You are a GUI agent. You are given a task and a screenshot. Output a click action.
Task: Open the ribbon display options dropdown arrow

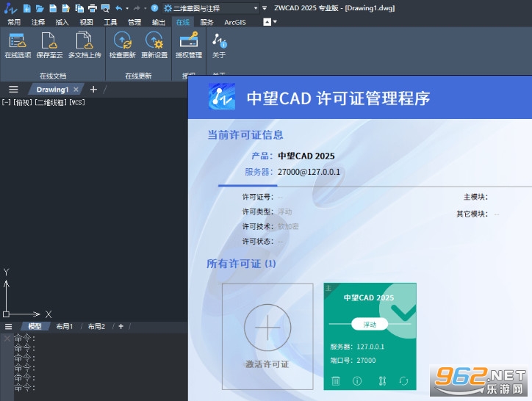[x=275, y=22]
